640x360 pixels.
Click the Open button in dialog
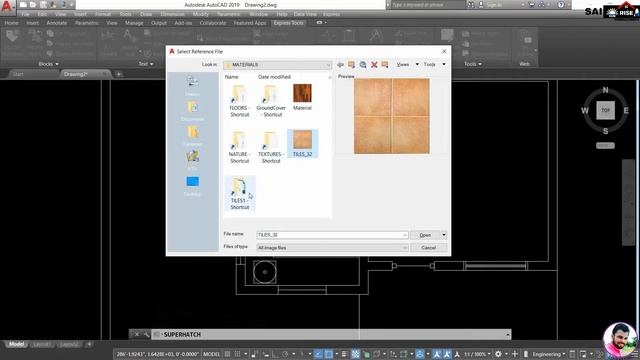click(425, 235)
